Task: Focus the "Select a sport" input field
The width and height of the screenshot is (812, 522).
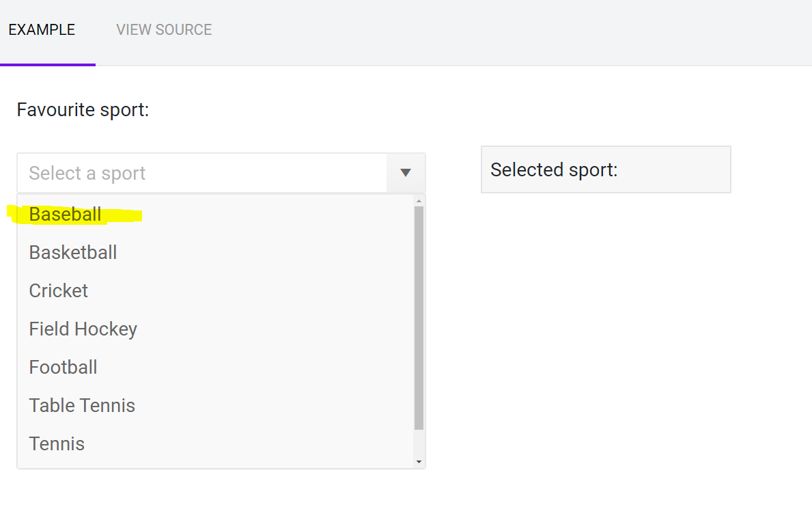Action: pos(202,173)
